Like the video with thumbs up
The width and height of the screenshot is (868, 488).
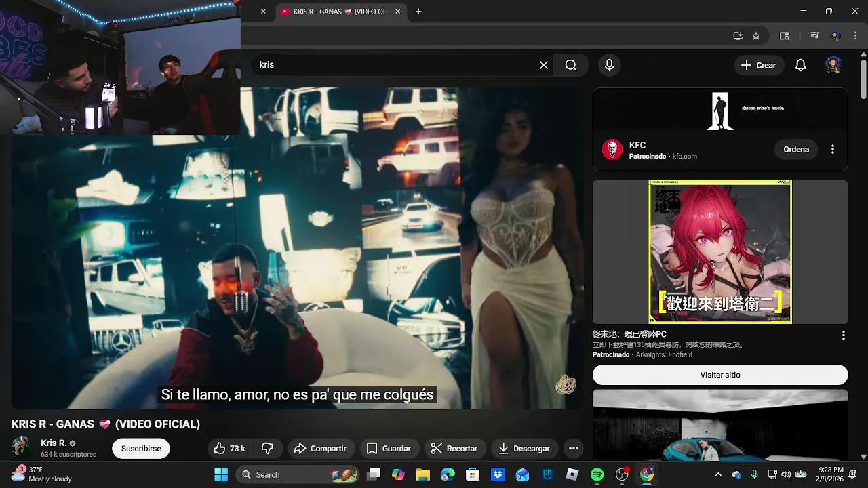point(230,449)
